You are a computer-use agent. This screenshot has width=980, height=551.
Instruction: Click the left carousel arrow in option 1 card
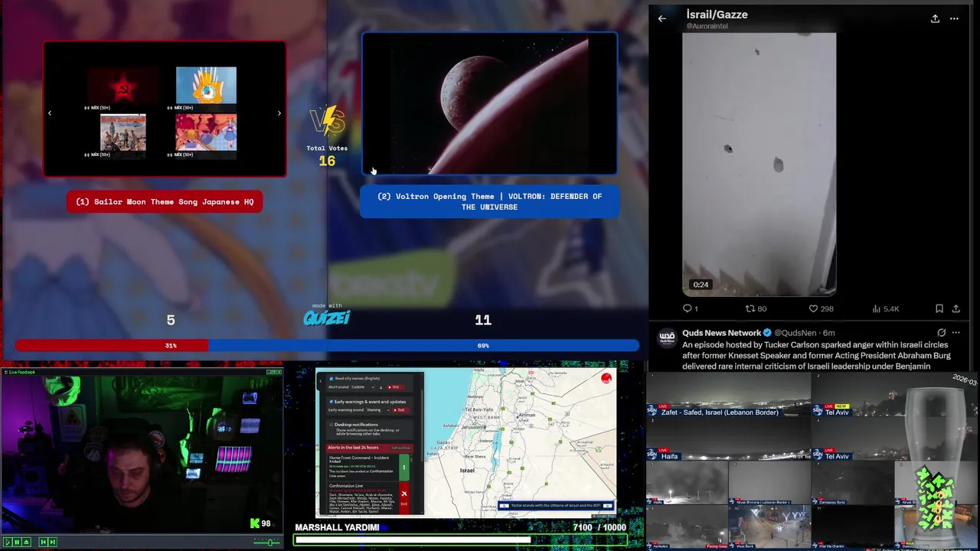[x=50, y=113]
